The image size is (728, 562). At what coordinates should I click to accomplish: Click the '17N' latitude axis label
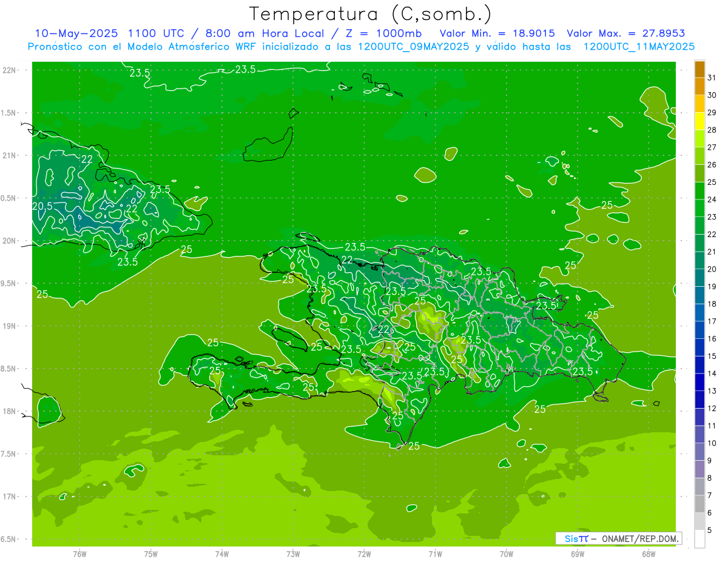click(10, 497)
